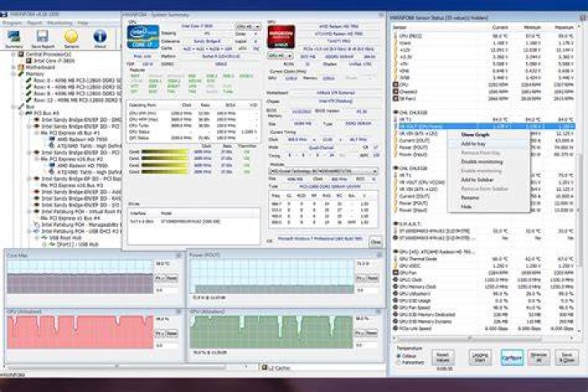Open the Program menu

tap(12, 23)
